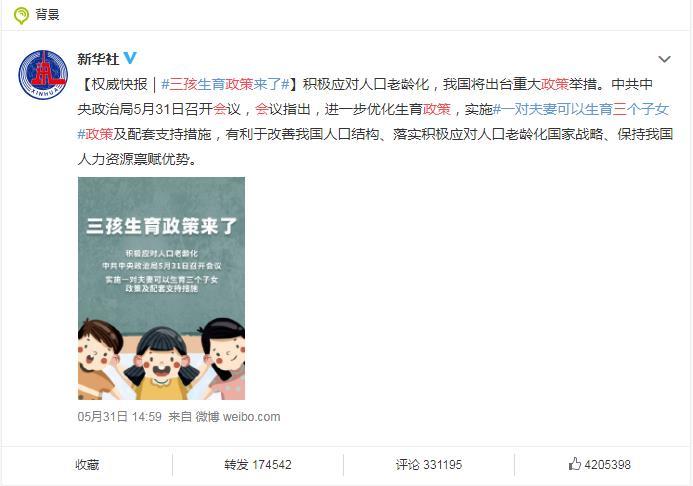Click the 4205398 like count
Screen dimensions: 693x486
click(608, 464)
